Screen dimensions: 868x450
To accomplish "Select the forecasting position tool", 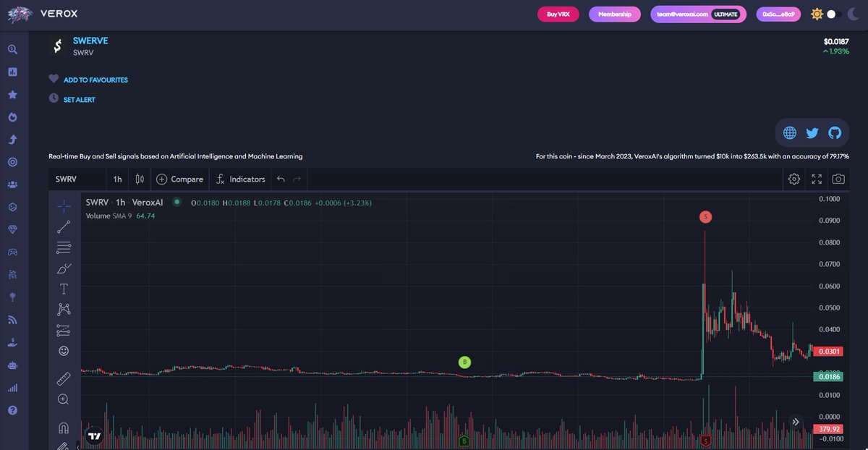I will [64, 331].
